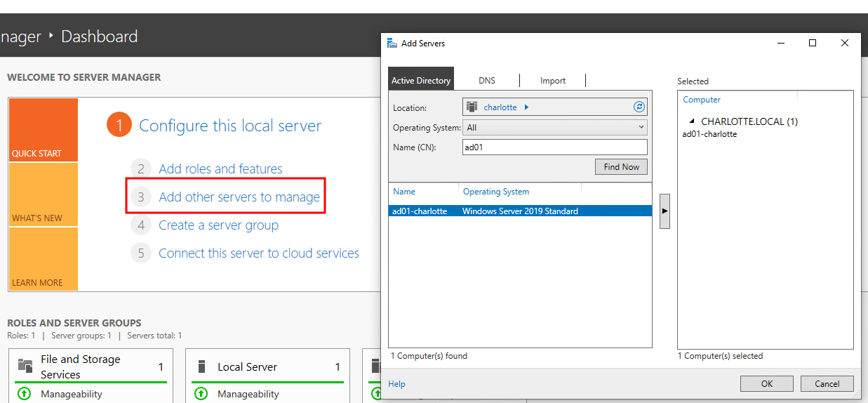Click the refresh icon in Location field

(x=639, y=107)
